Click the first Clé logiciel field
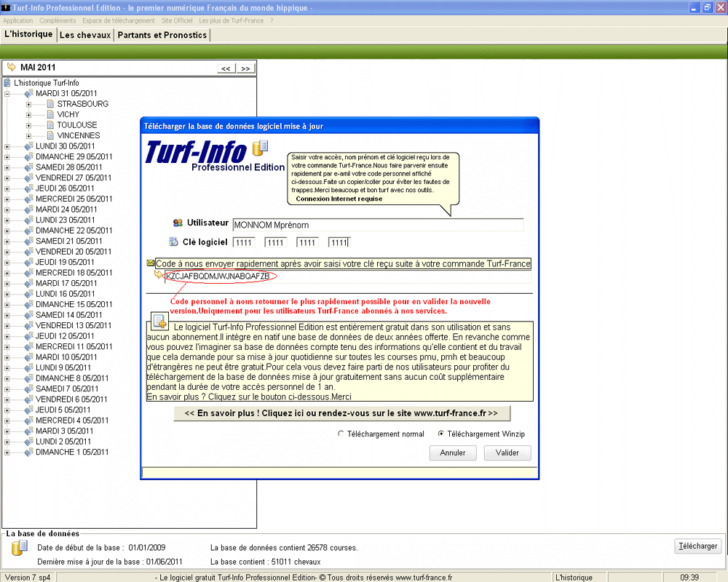 [244, 242]
